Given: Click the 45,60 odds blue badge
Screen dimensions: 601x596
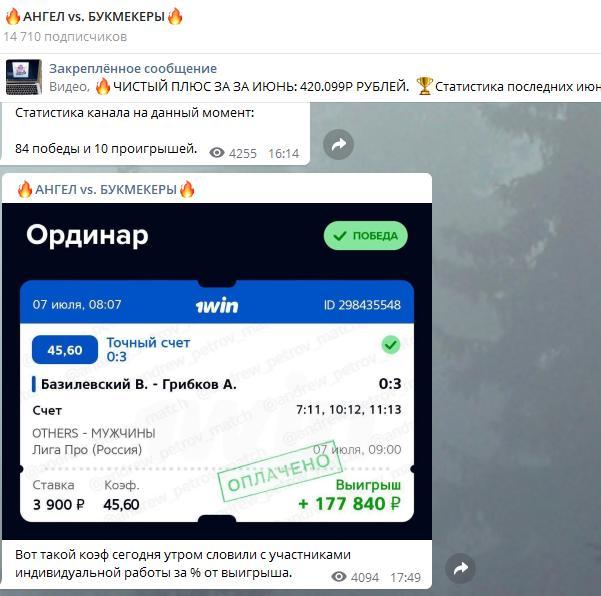Looking at the screenshot, I should (x=65, y=350).
